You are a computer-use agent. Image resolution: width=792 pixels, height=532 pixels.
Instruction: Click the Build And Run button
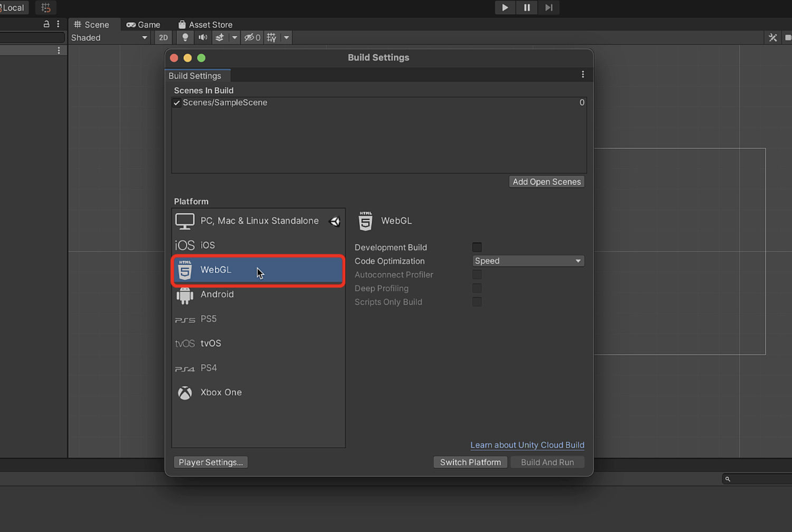click(x=548, y=462)
